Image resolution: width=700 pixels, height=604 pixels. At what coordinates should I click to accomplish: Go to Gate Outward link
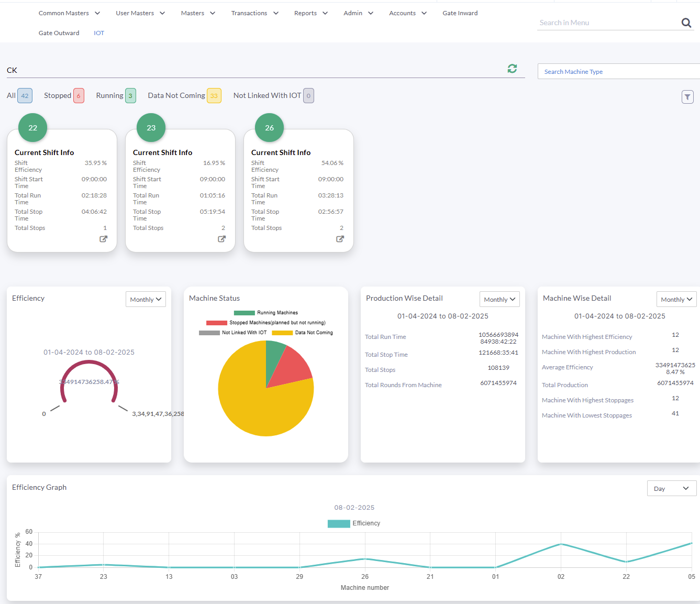pos(59,33)
